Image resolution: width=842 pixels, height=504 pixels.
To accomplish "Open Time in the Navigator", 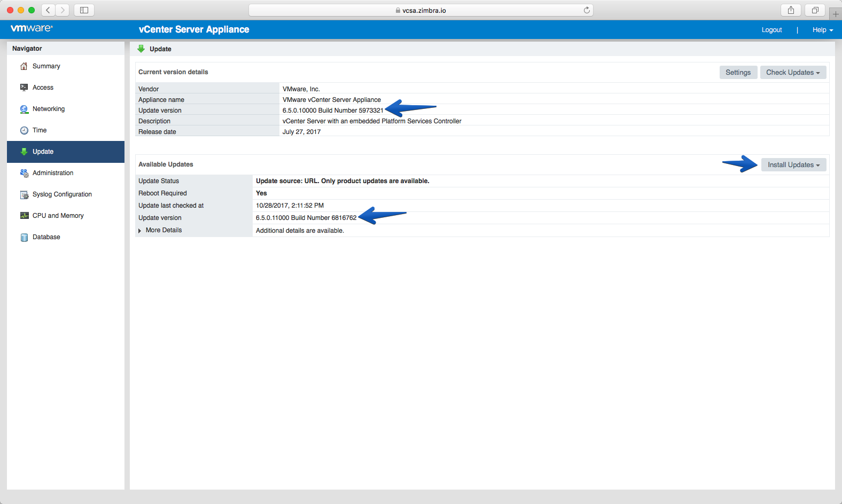I will tap(66, 130).
